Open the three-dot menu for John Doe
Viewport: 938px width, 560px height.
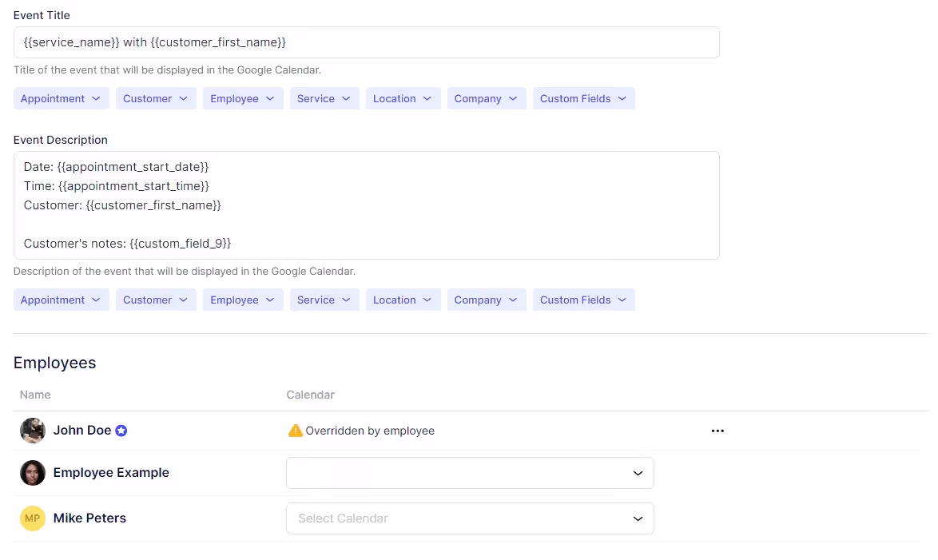(x=717, y=431)
